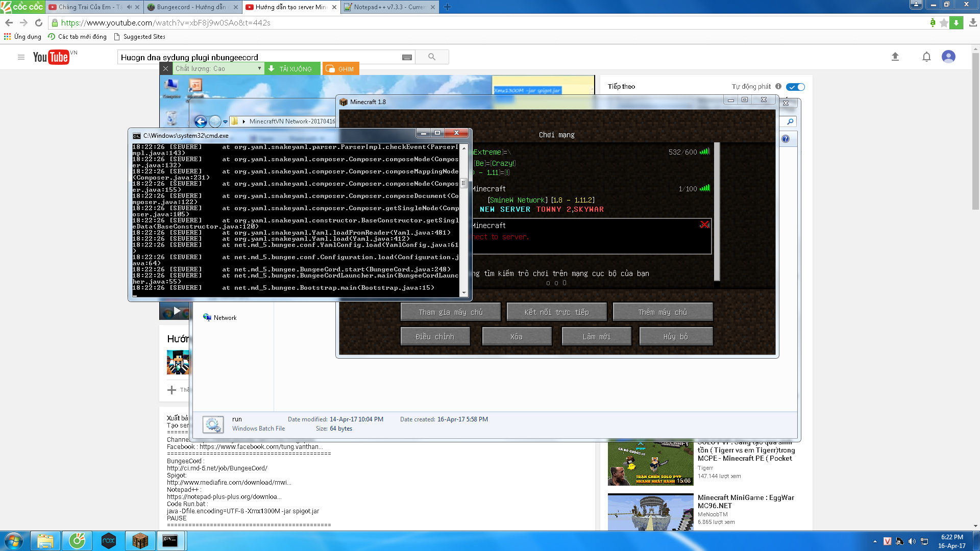Open the on-screen keyboard icon in search box
The width and height of the screenshot is (980, 551).
tap(407, 57)
